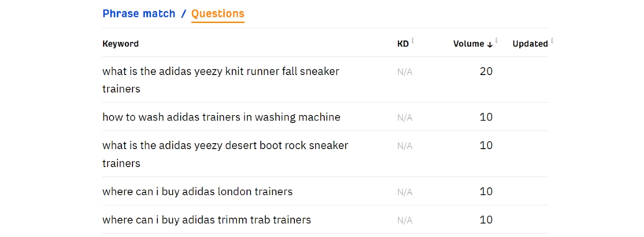The height and width of the screenshot is (237, 644).
Task: Click the Keyword column header
Action: (121, 44)
